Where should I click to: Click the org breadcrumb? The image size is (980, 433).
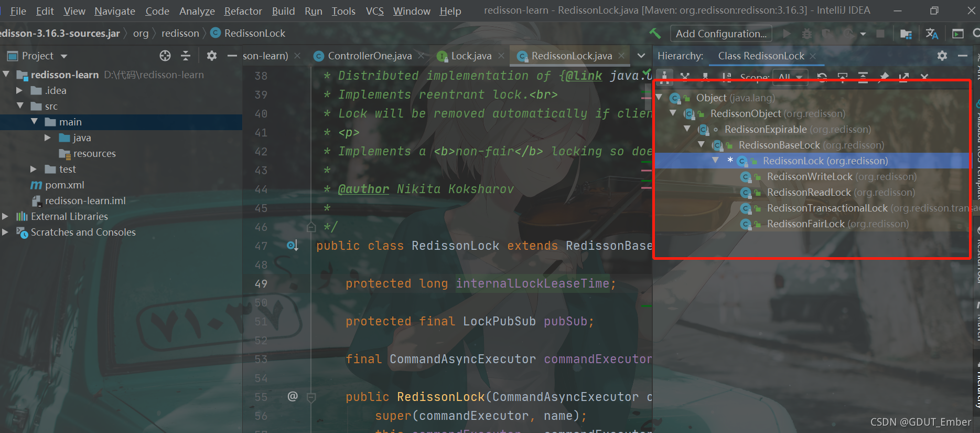pyautogui.click(x=141, y=34)
